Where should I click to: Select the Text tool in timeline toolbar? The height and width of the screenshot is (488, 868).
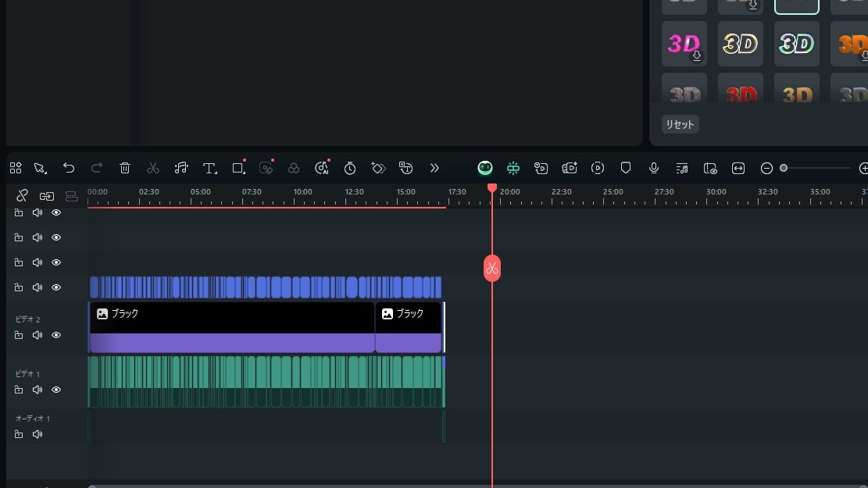coord(209,168)
